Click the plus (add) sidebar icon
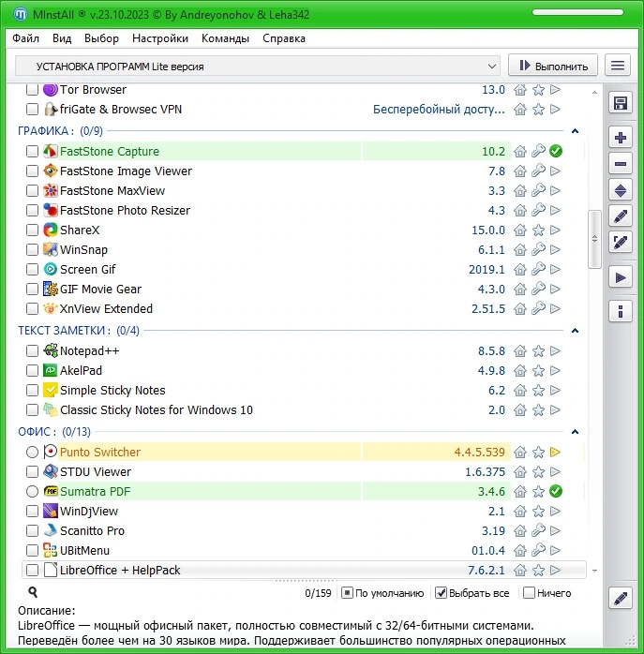644x654 pixels. [x=621, y=138]
